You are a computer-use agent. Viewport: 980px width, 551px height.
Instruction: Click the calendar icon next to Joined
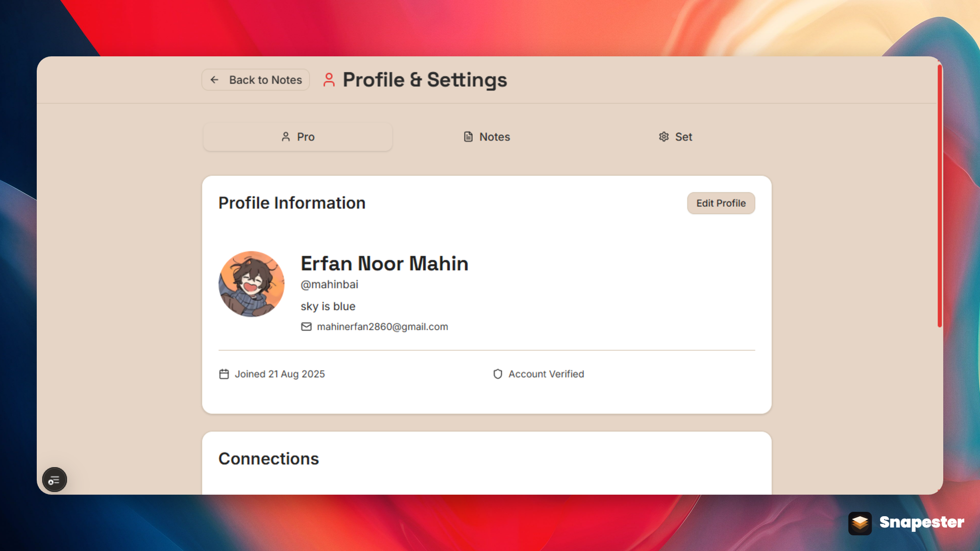pos(224,374)
